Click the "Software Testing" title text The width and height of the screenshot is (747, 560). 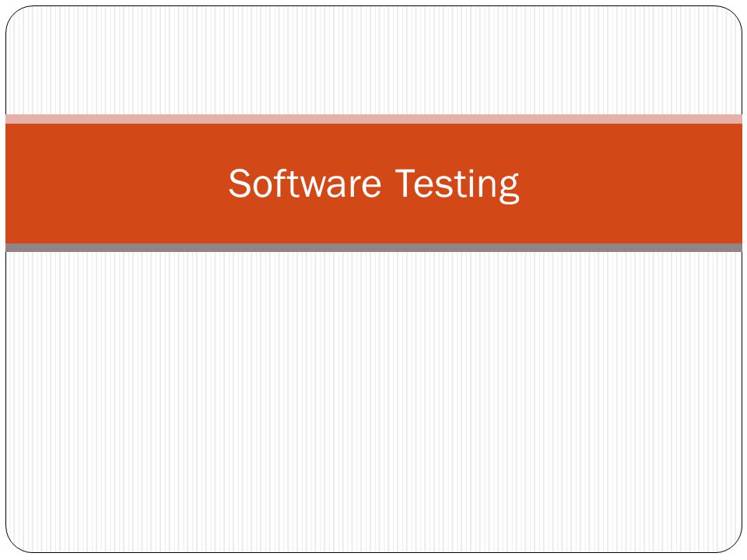point(373,185)
